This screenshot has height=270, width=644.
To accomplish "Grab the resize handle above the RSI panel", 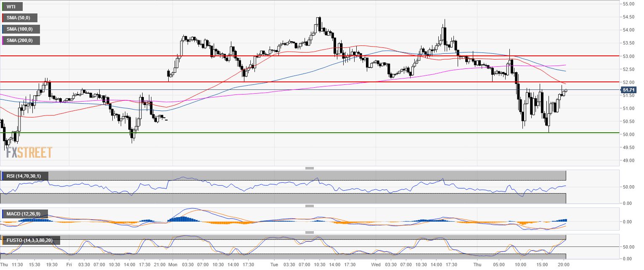I will [x=310, y=168].
